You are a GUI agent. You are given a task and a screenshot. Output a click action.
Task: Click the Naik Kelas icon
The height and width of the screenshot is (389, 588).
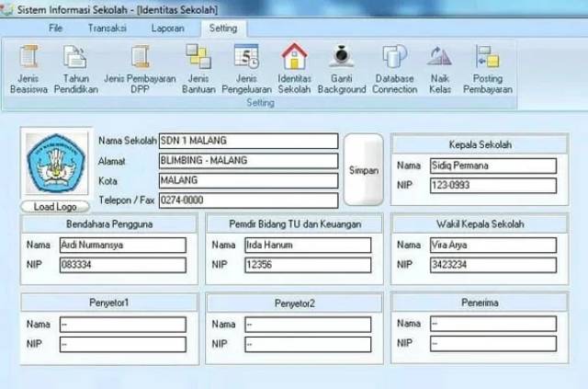(439, 58)
